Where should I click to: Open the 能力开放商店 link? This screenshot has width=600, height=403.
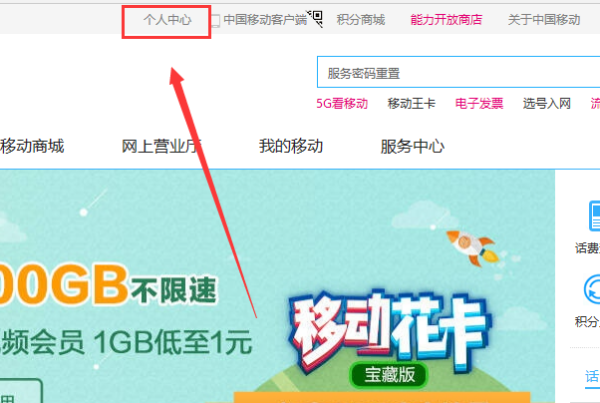[x=446, y=20]
